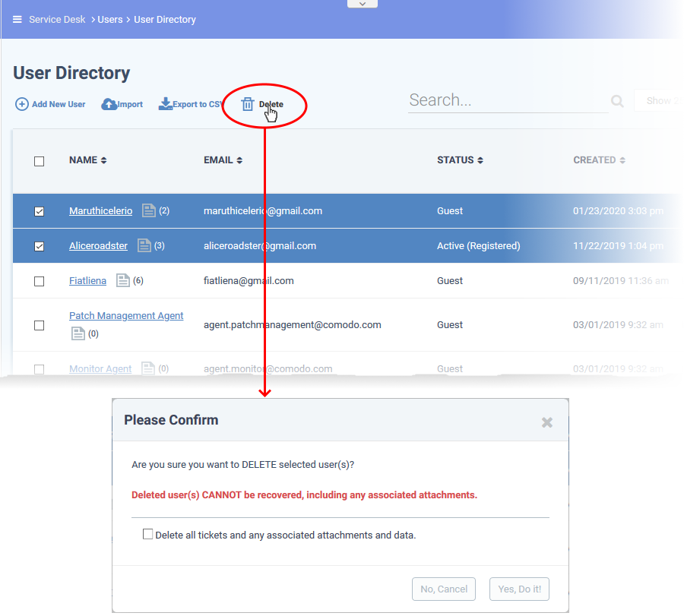Click the CREATED column header
The image size is (684, 616).
click(x=594, y=160)
